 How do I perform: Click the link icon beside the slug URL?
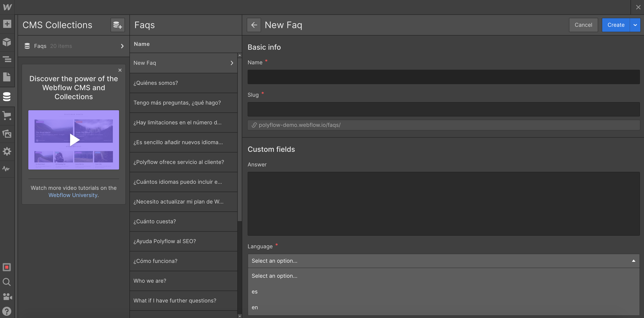pos(254,125)
